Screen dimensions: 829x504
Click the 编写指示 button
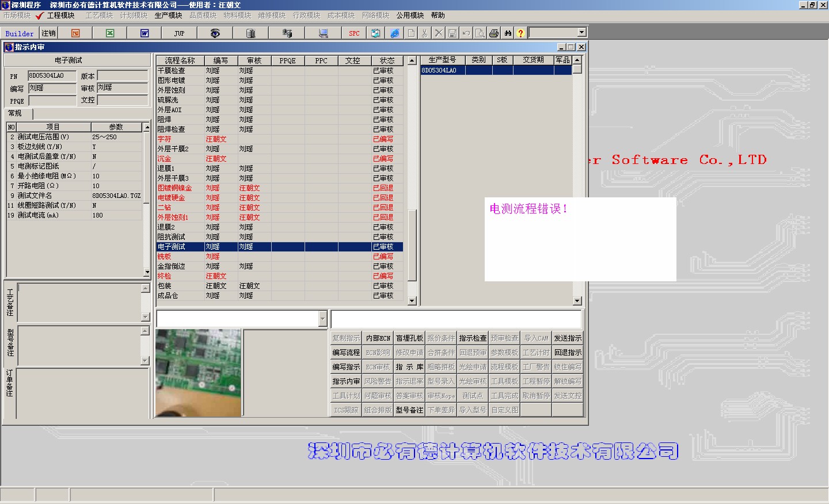[x=346, y=367]
